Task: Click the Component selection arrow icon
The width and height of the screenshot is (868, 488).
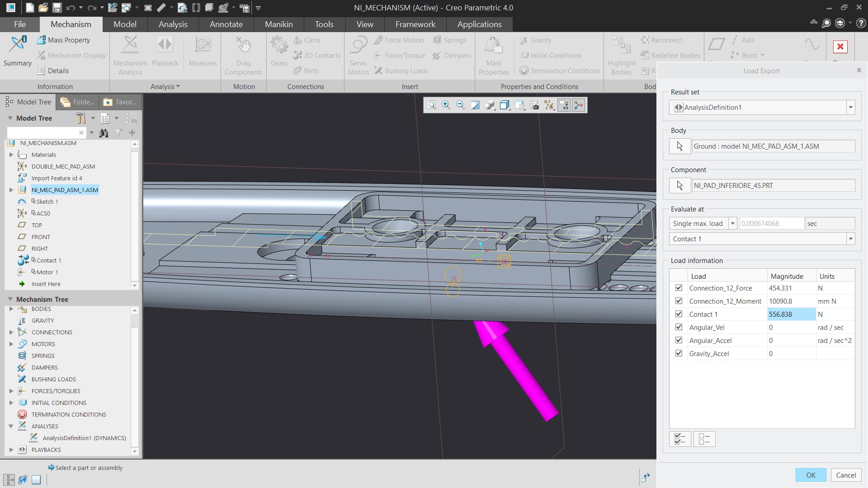Action: click(679, 186)
